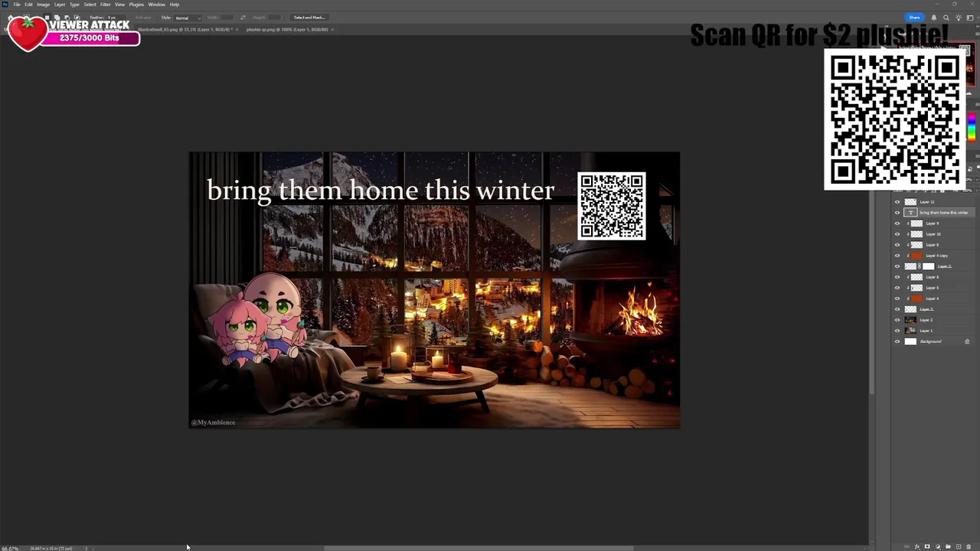Click the Layer 2 thumbnail
The width and height of the screenshot is (980, 551).
pos(910,320)
